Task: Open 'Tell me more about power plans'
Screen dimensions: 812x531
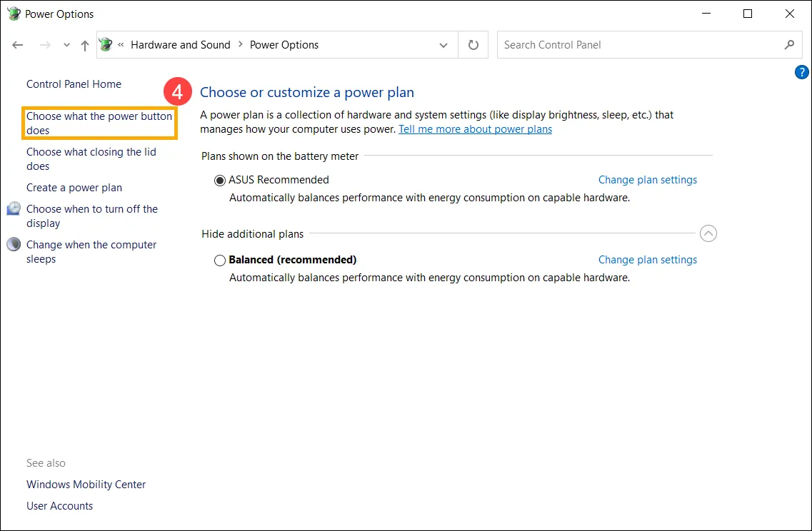Action: click(475, 129)
